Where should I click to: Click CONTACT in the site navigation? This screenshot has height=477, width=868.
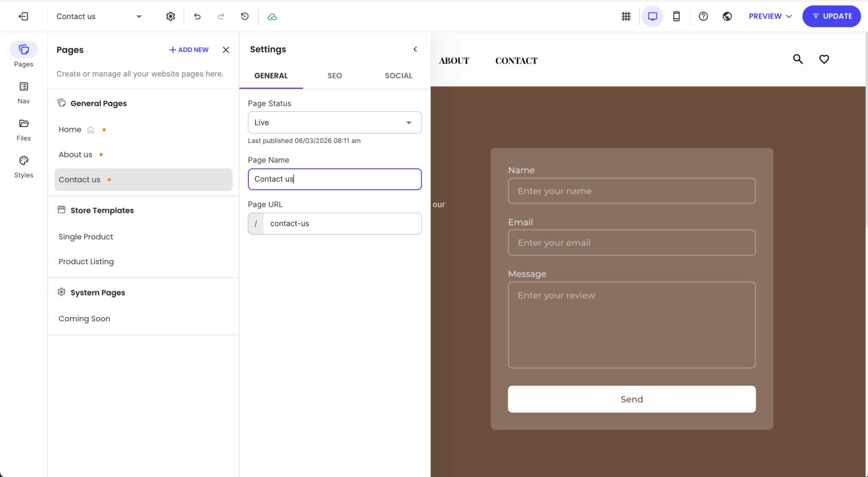tap(516, 61)
